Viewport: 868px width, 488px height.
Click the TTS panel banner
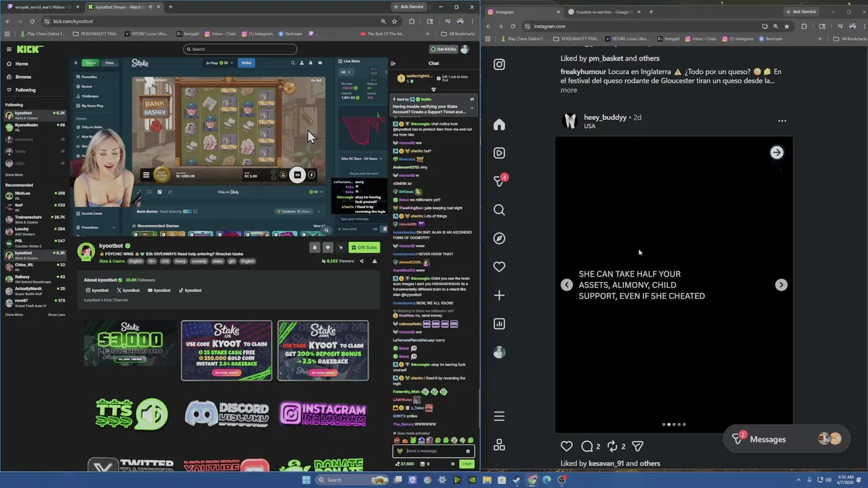[131, 413]
